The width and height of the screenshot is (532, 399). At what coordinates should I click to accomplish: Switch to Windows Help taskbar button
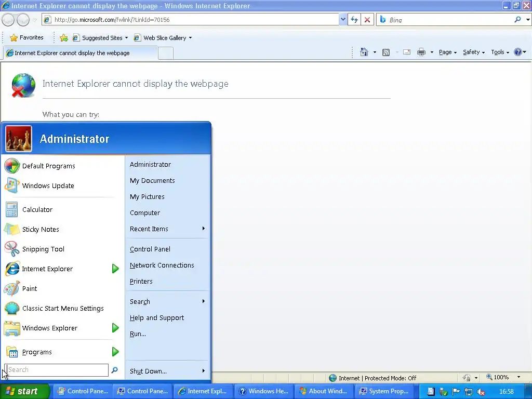tap(263, 391)
